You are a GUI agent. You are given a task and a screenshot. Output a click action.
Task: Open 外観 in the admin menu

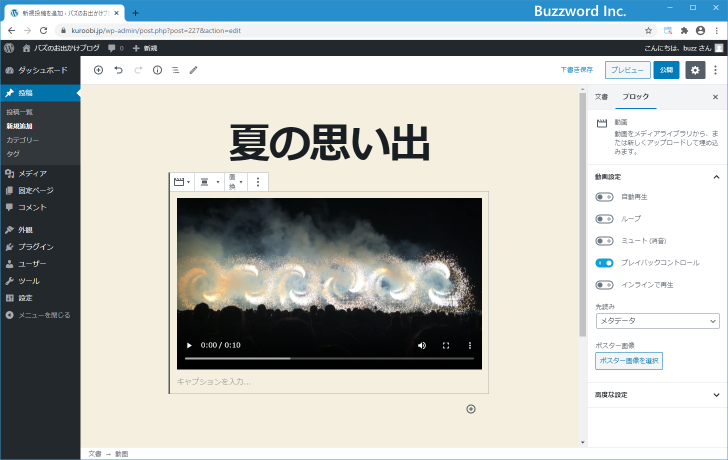click(x=40, y=230)
